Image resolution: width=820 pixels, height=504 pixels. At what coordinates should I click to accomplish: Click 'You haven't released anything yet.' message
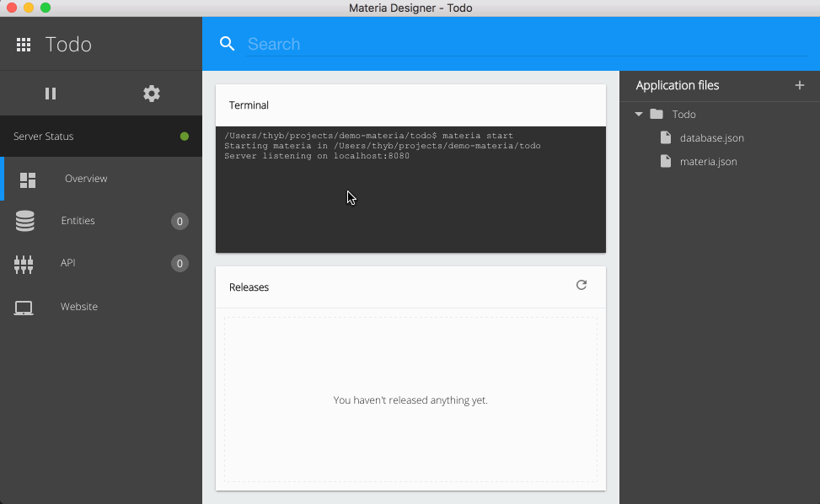(x=410, y=400)
